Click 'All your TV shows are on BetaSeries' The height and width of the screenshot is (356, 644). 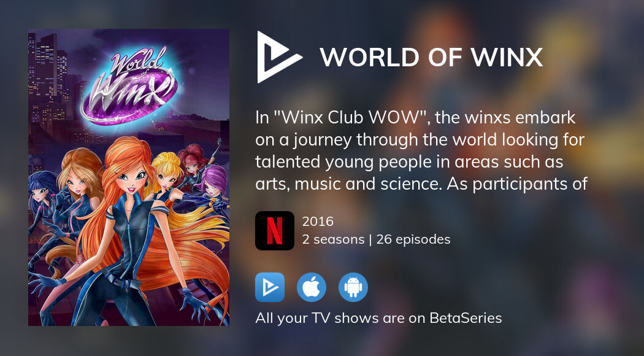point(378,318)
